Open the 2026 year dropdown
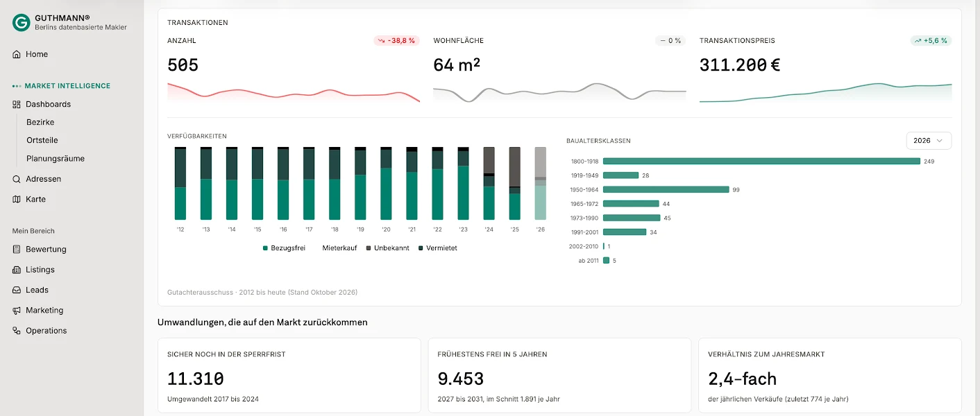The image size is (980, 416). (929, 140)
